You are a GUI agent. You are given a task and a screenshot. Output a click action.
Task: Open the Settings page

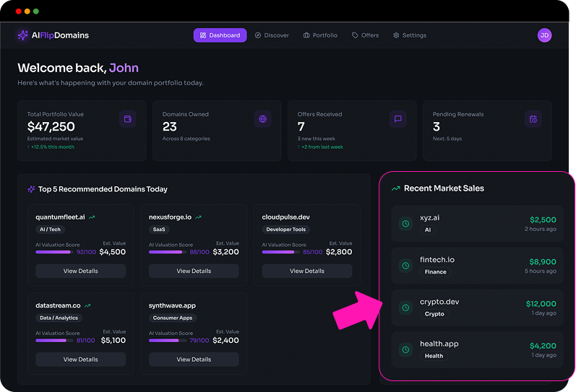410,35
